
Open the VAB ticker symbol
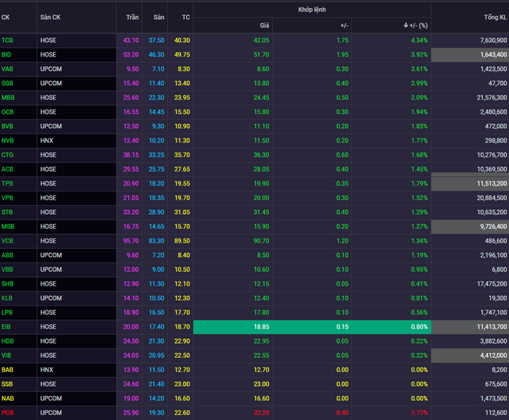(7, 69)
